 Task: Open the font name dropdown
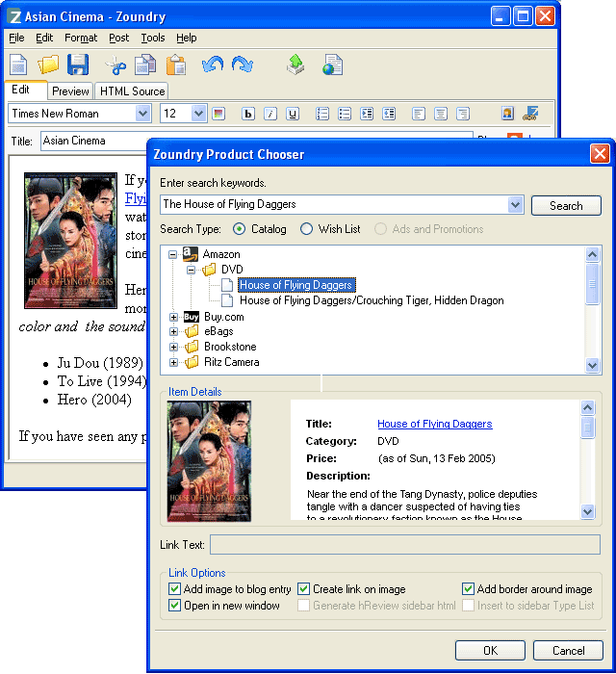[x=142, y=114]
